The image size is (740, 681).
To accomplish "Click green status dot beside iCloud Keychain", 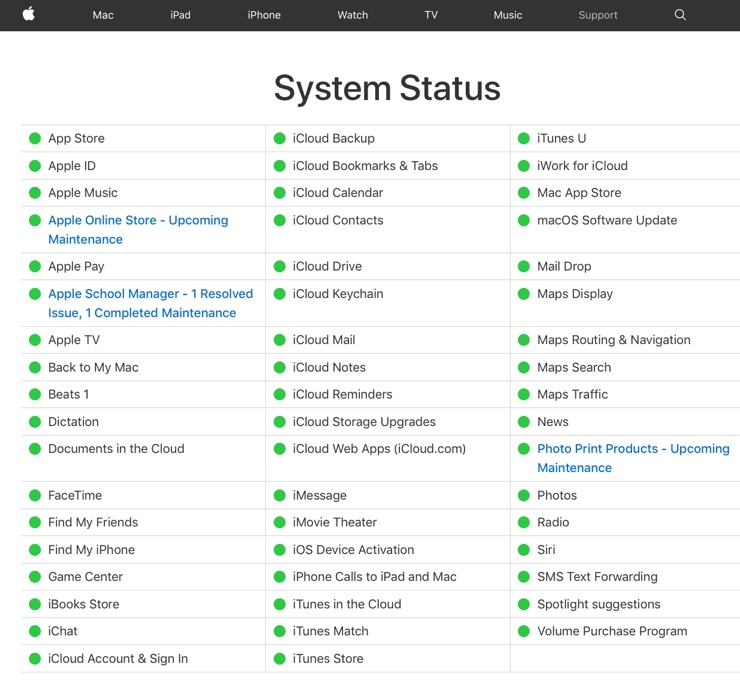I will (x=280, y=294).
